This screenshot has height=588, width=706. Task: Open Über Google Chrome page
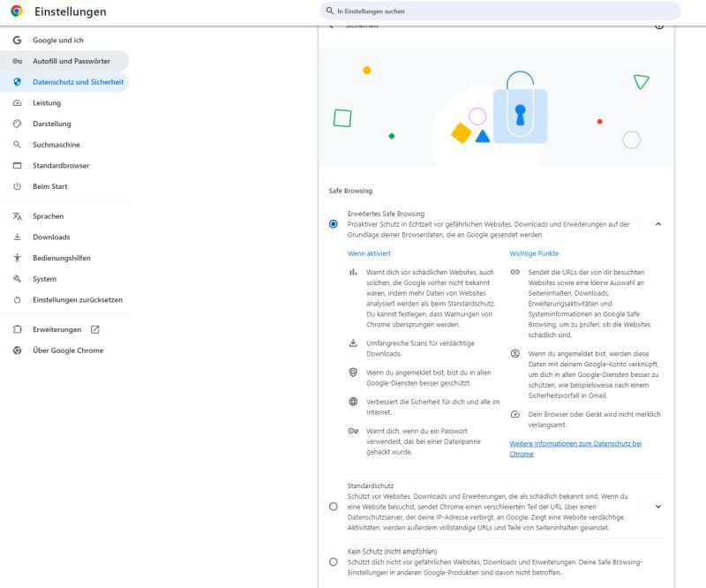click(x=64, y=351)
